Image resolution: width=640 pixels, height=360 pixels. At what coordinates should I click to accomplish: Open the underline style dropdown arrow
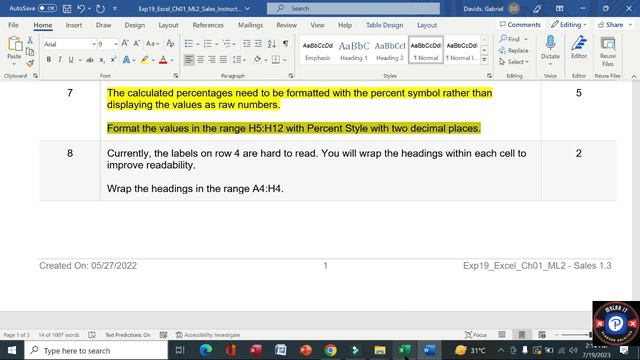(x=80, y=60)
